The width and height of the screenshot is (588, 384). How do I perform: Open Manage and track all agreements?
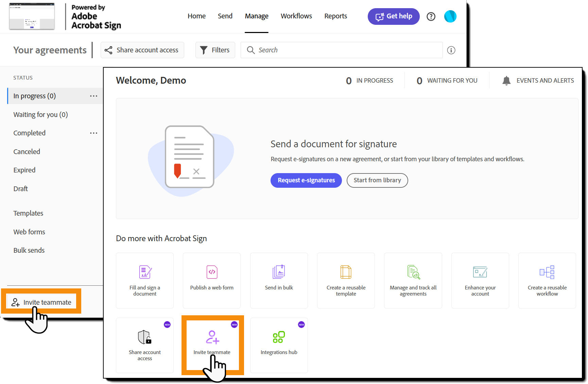413,280
